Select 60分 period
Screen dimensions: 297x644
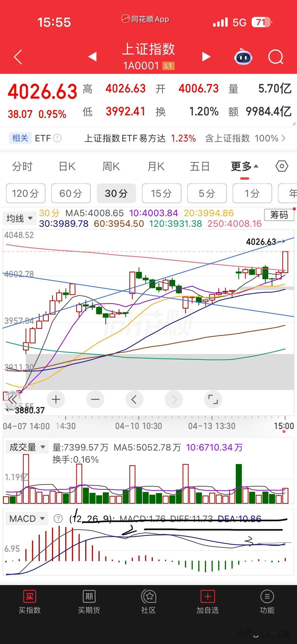(x=71, y=193)
